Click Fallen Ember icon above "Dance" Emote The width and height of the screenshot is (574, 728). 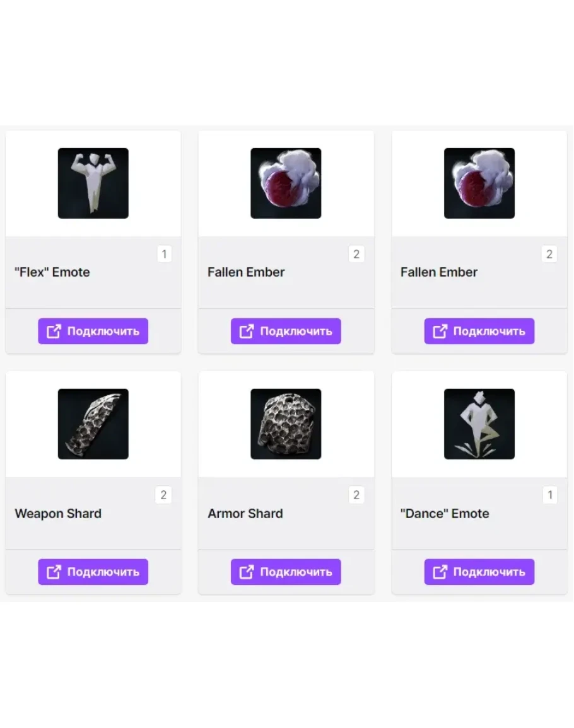point(479,183)
